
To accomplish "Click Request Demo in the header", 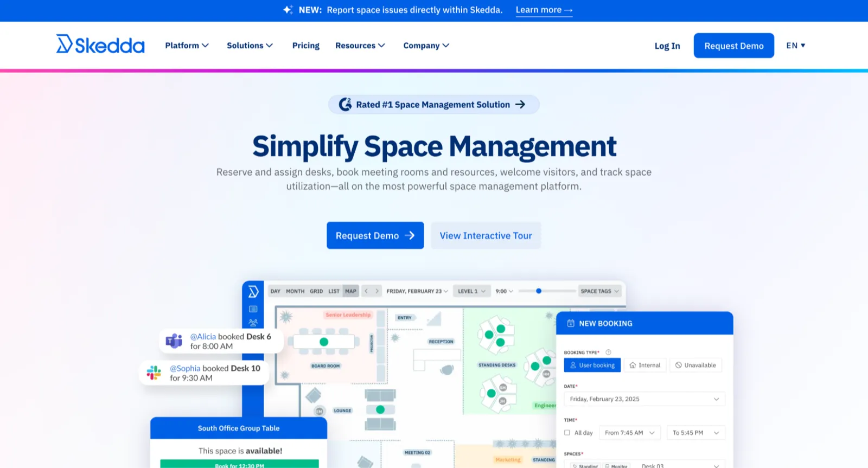I will tap(734, 46).
